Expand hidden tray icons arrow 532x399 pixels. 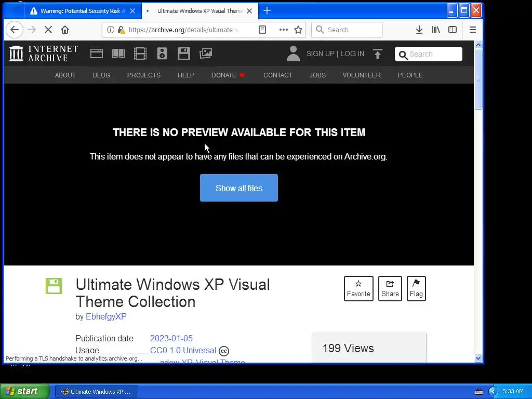(494, 392)
